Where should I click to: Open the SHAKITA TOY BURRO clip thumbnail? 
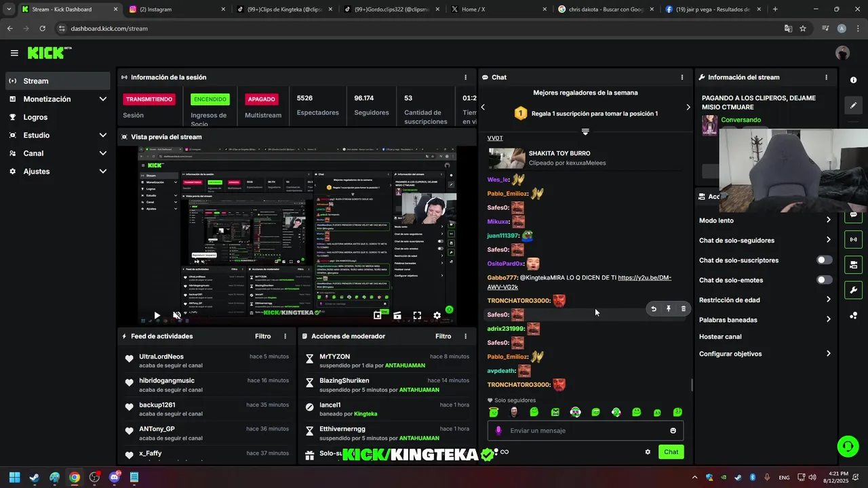click(x=506, y=159)
